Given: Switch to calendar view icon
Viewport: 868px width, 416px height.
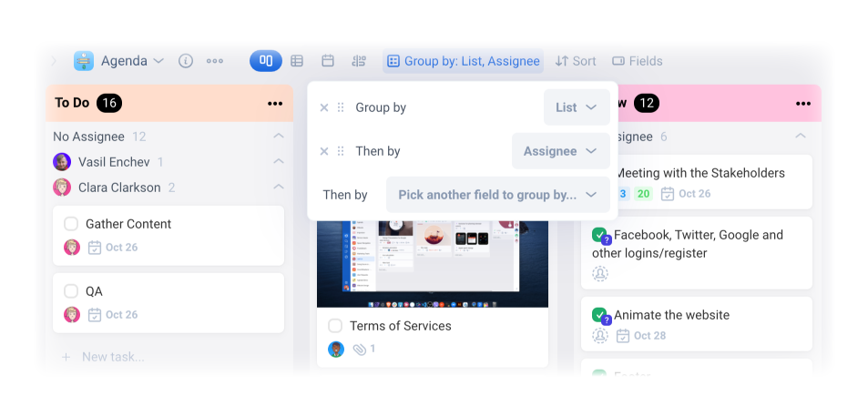Looking at the screenshot, I should [328, 61].
